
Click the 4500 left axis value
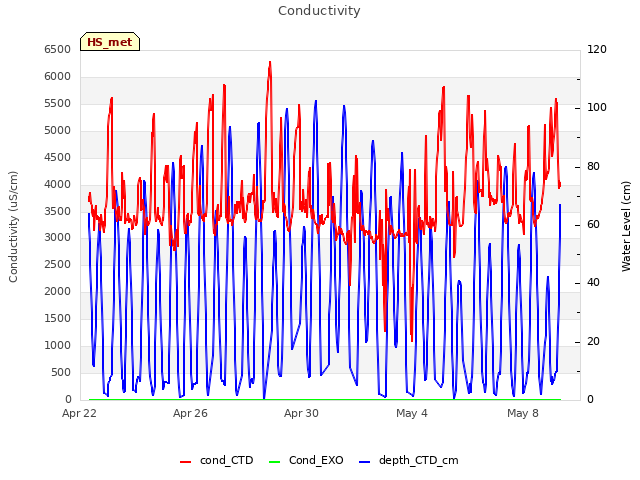58,157
